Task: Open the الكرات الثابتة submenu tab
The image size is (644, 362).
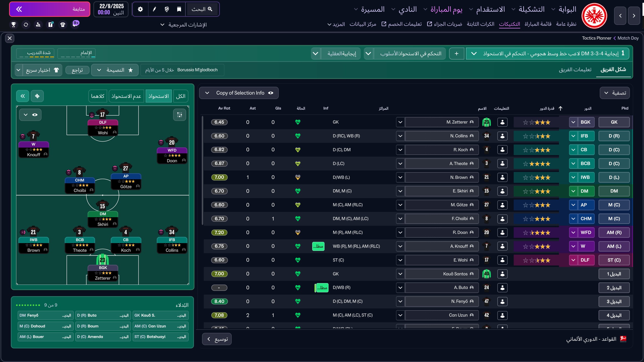Action: tap(480, 24)
